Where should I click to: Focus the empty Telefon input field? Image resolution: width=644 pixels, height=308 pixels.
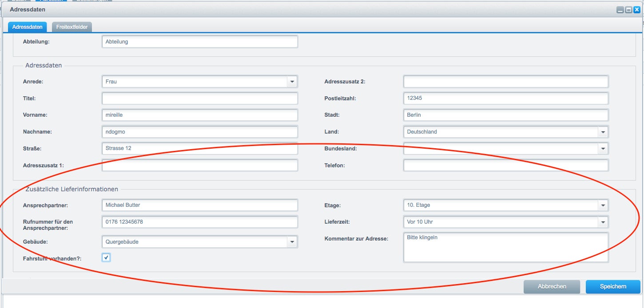pyautogui.click(x=506, y=165)
